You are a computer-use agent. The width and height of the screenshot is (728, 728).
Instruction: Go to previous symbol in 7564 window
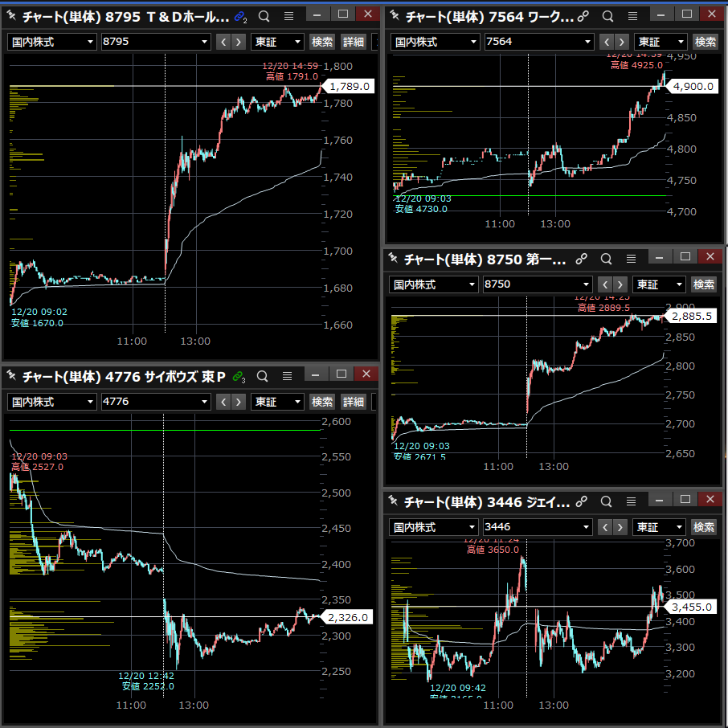point(607,43)
